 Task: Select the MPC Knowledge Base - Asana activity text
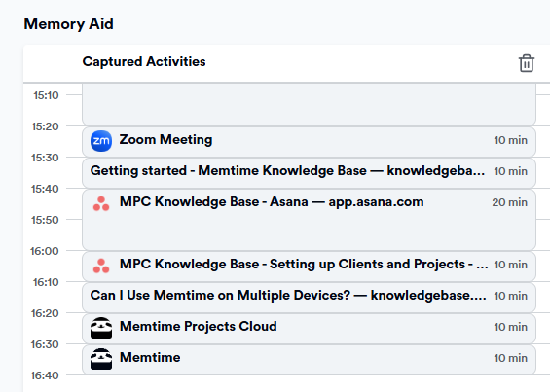[272, 202]
